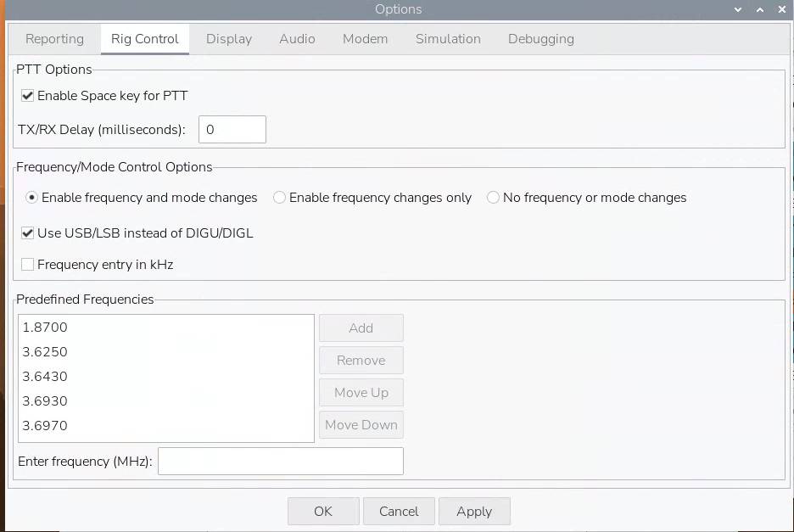Cancel the Options dialog

click(399, 512)
